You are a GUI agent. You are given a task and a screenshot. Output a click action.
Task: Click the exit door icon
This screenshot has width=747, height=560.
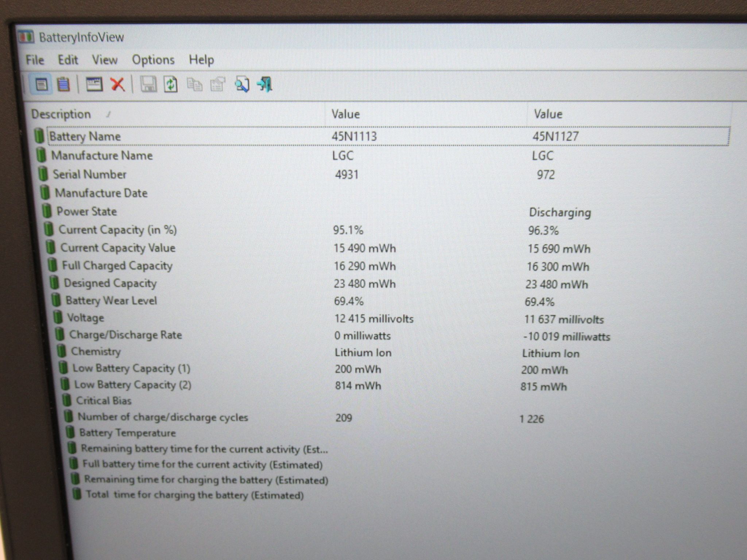pyautogui.click(x=265, y=85)
